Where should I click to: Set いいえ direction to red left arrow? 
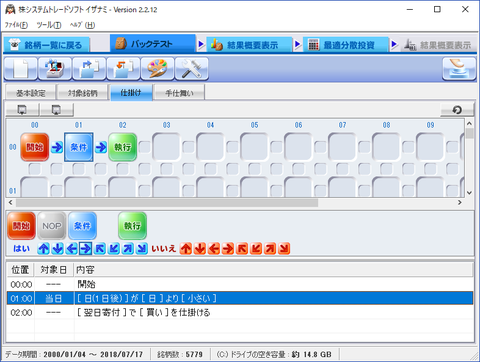click(214, 249)
